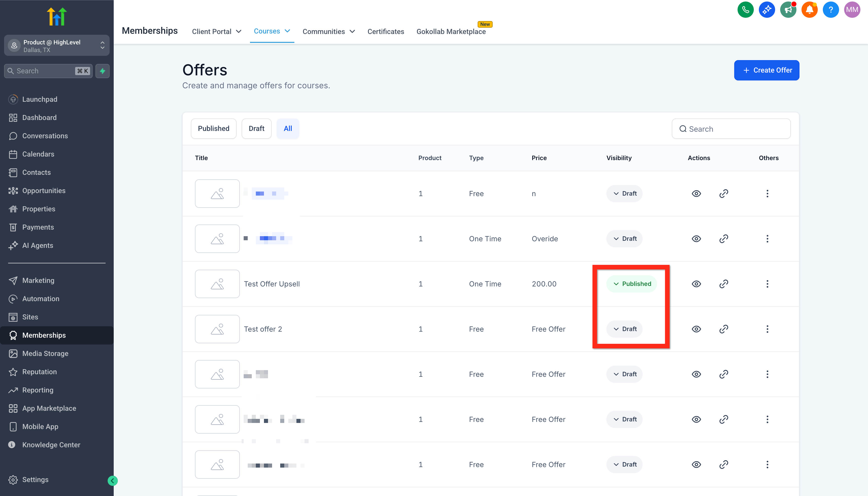Image resolution: width=868 pixels, height=496 pixels.
Task: Open the Communities tab menu
Action: point(328,31)
